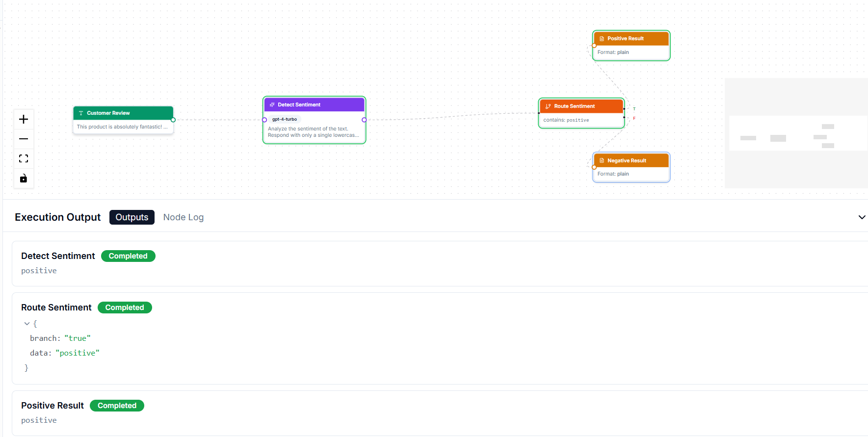Image resolution: width=868 pixels, height=437 pixels.
Task: Zoom in on the workflow canvas
Action: 24,119
